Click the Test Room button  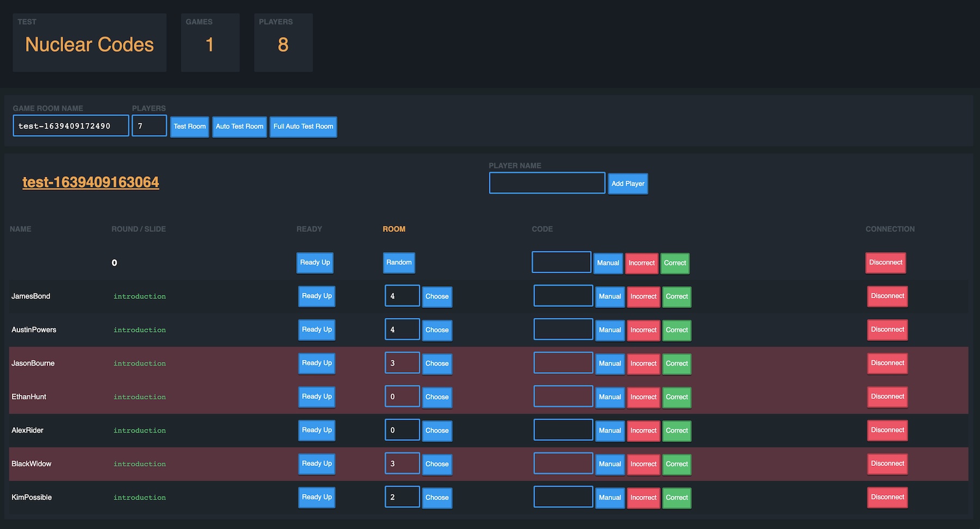189,126
